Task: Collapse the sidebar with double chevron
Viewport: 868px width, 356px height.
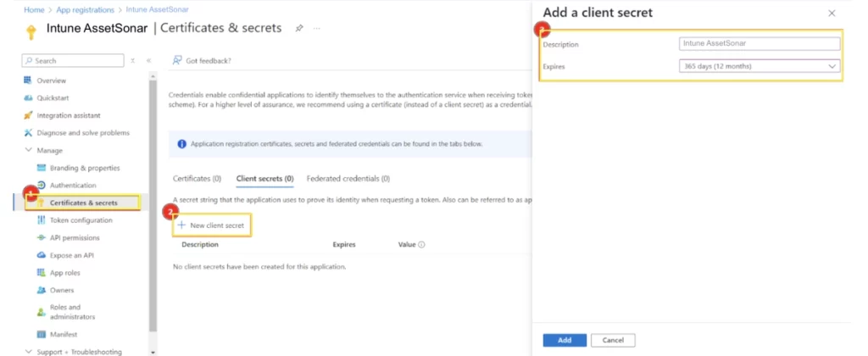Action: [149, 61]
